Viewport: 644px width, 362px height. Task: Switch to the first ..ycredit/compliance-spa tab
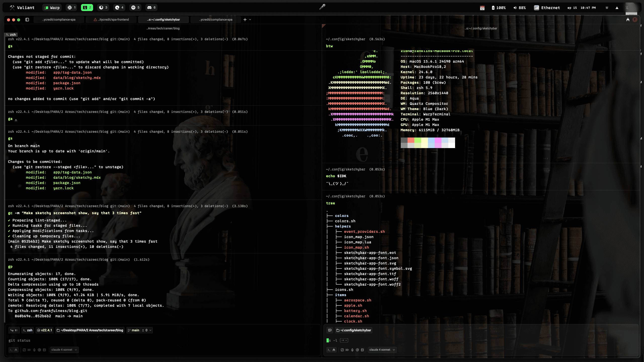(59, 20)
